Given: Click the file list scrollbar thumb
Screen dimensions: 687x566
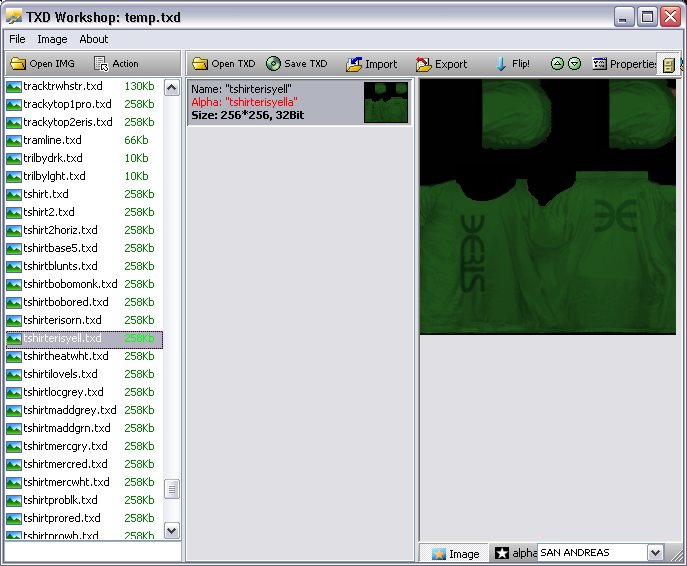Looking at the screenshot, I should (x=172, y=489).
